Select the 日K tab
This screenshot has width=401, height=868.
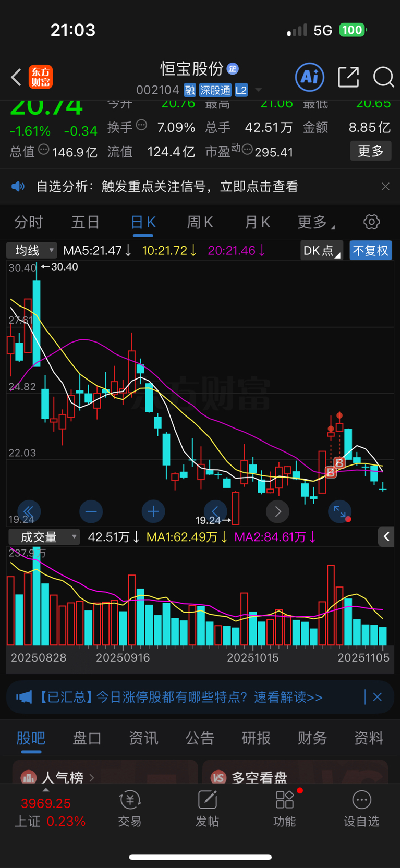click(143, 223)
